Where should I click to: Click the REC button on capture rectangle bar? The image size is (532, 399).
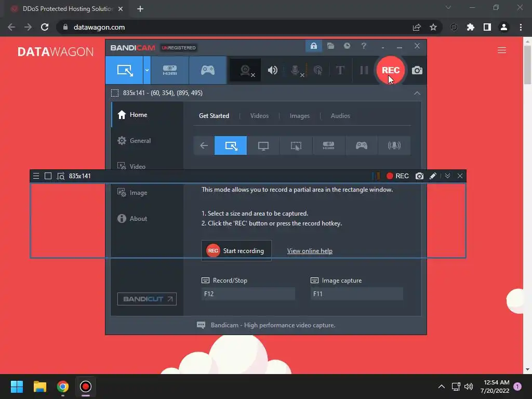pyautogui.click(x=397, y=176)
